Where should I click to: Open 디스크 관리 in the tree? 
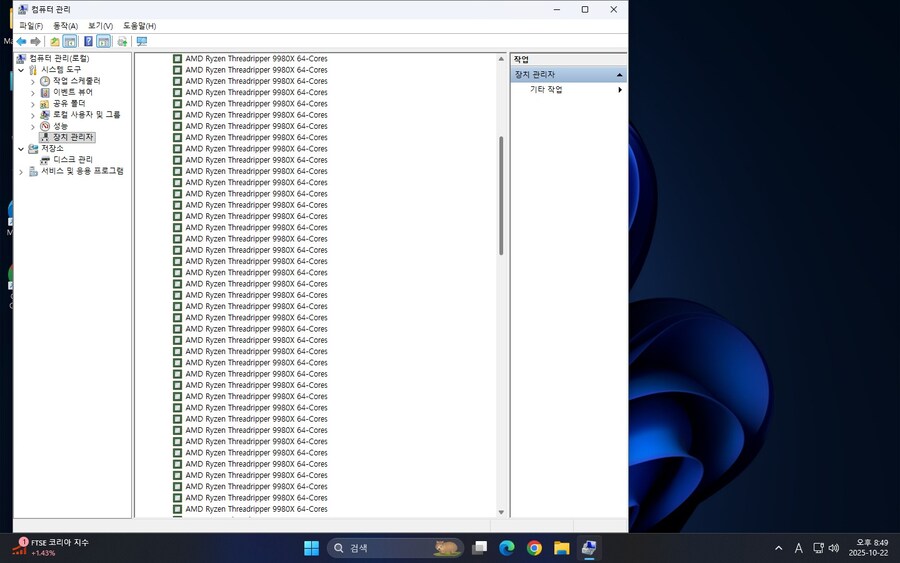pyautogui.click(x=72, y=160)
